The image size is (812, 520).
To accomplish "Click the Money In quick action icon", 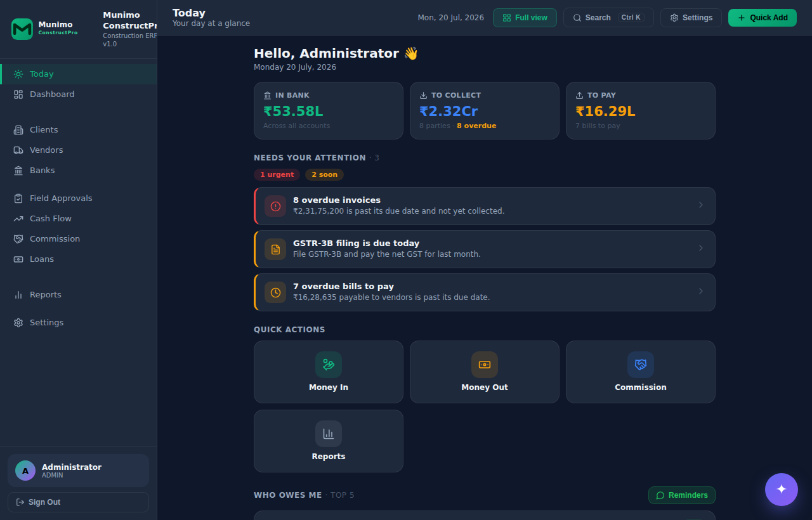I will 329,365.
